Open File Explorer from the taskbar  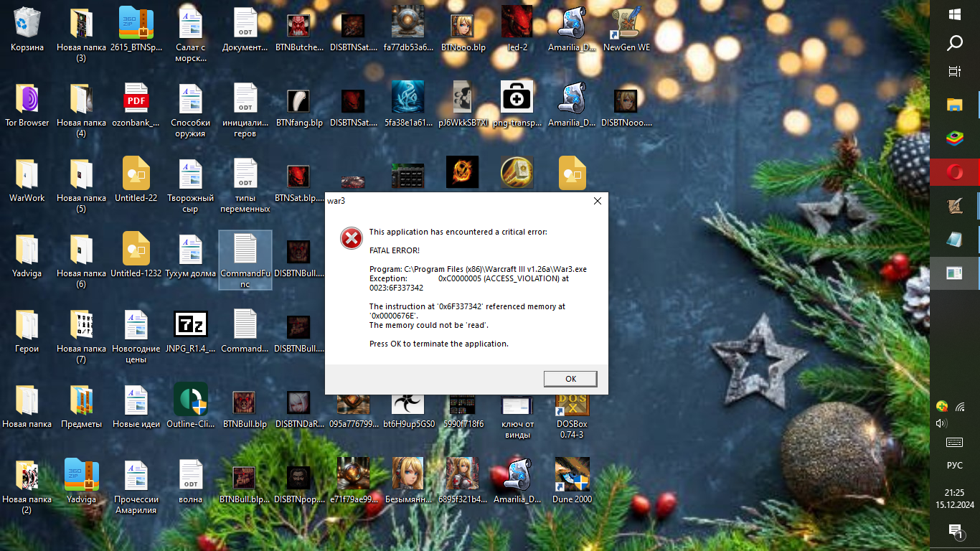pos(955,105)
